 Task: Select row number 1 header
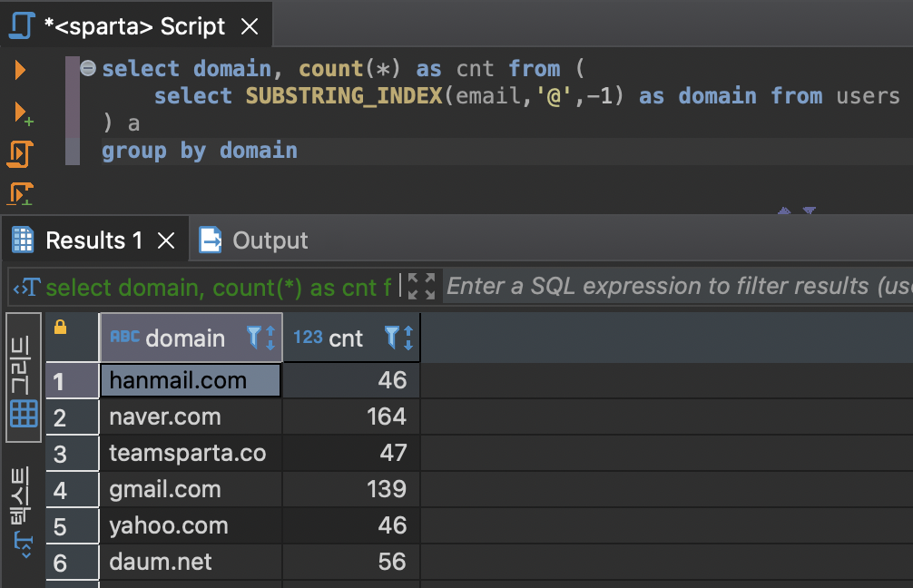point(73,381)
